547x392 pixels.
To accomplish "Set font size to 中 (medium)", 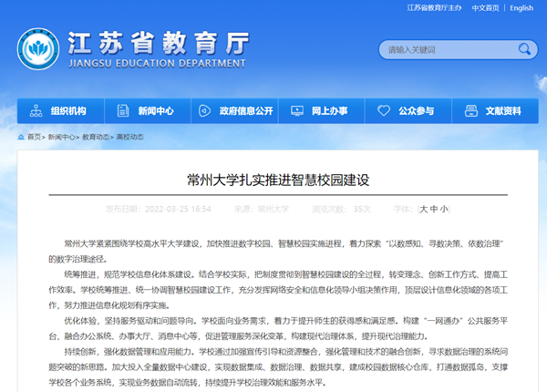I will (x=433, y=209).
